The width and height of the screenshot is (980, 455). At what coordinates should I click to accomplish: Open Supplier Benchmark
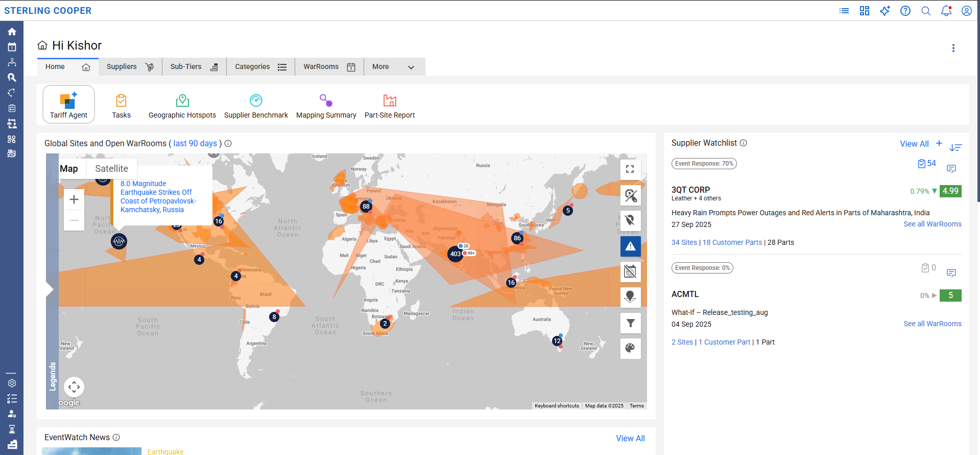click(256, 106)
